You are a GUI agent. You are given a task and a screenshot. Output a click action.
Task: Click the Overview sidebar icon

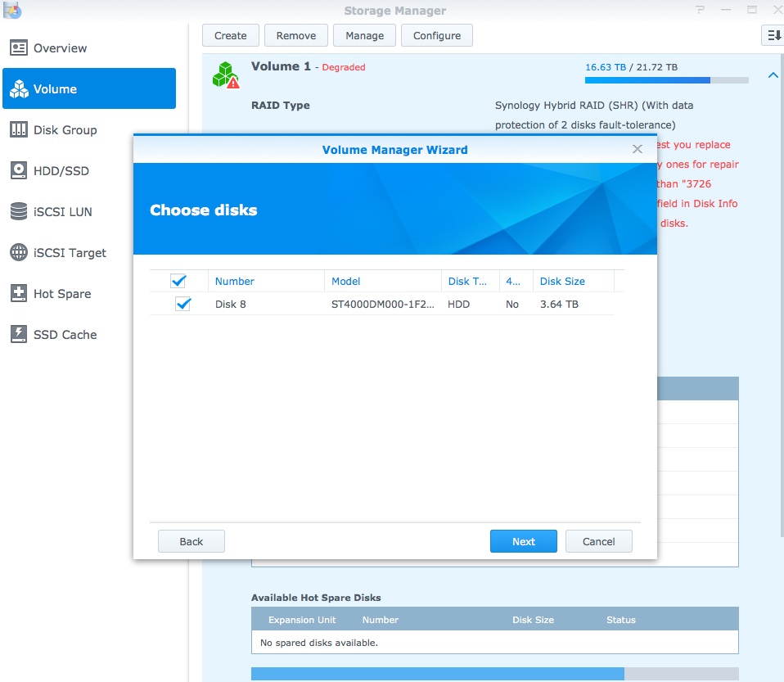(x=19, y=48)
